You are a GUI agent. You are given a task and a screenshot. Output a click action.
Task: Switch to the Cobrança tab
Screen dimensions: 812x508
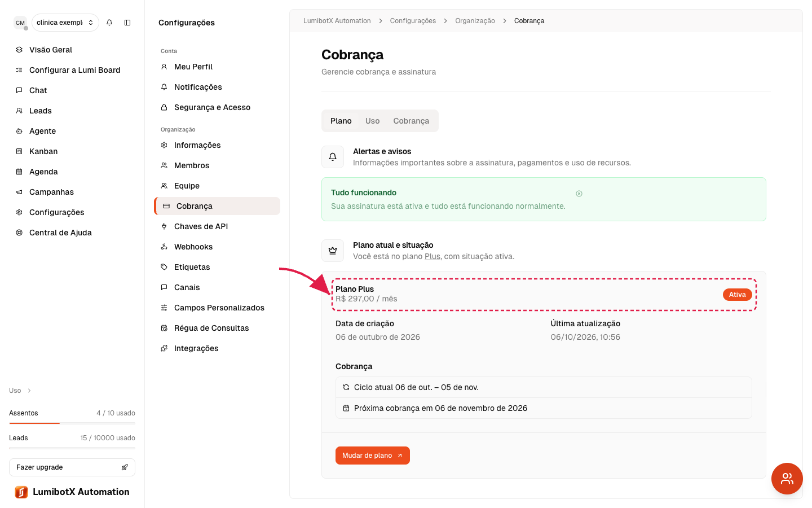411,121
